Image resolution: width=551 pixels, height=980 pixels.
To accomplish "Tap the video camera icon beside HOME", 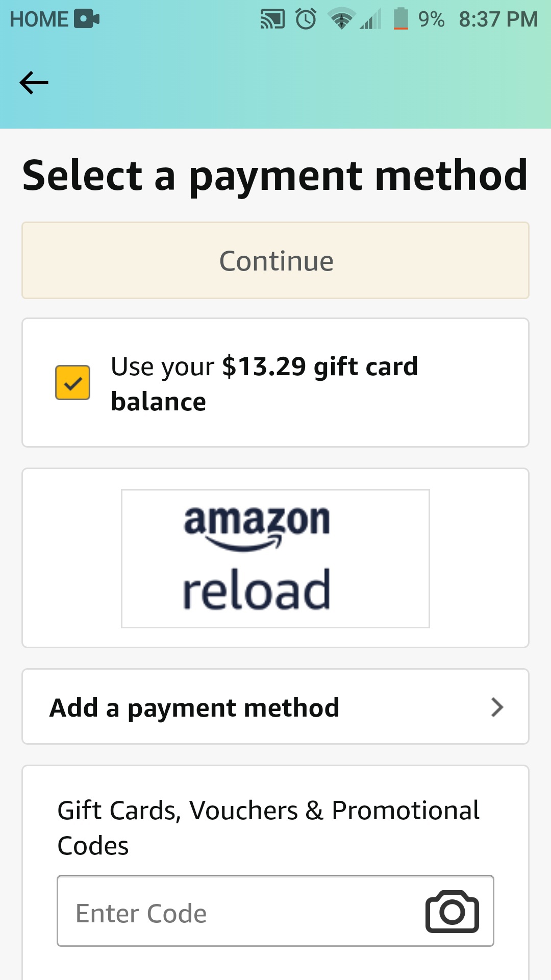I will coord(87,19).
